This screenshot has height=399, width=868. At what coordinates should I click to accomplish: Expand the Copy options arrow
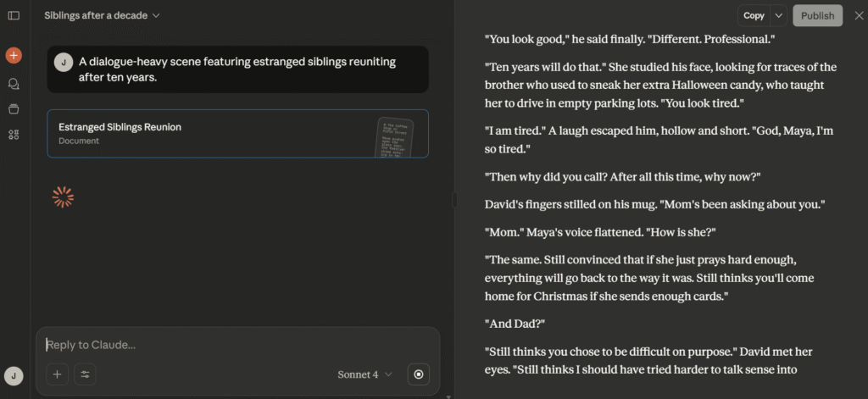pos(779,15)
